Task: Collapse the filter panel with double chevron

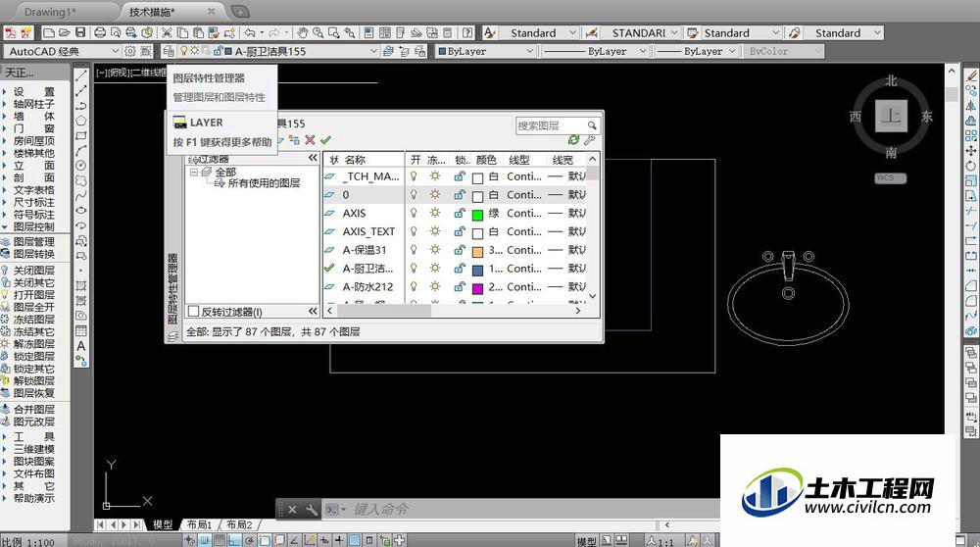Action: pos(313,158)
